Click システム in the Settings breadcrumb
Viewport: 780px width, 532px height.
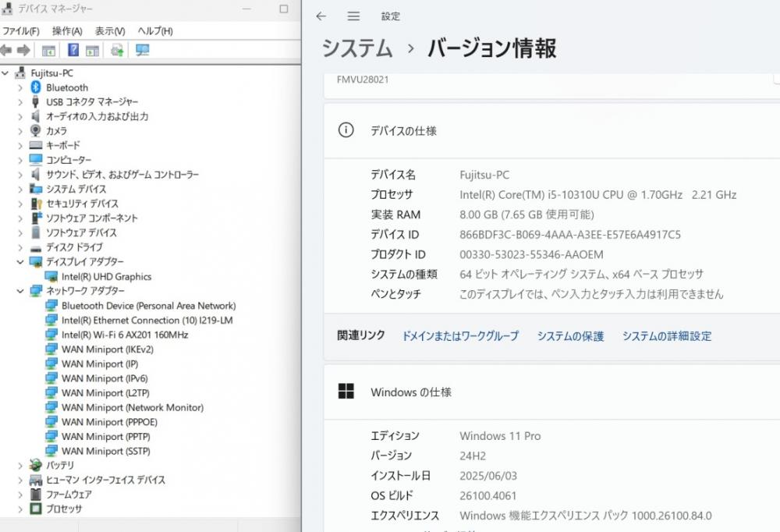tap(357, 48)
